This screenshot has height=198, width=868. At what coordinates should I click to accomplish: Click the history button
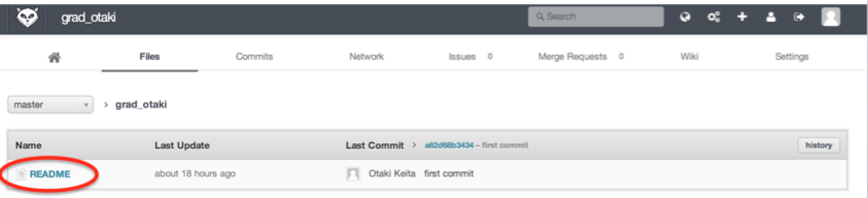819,145
